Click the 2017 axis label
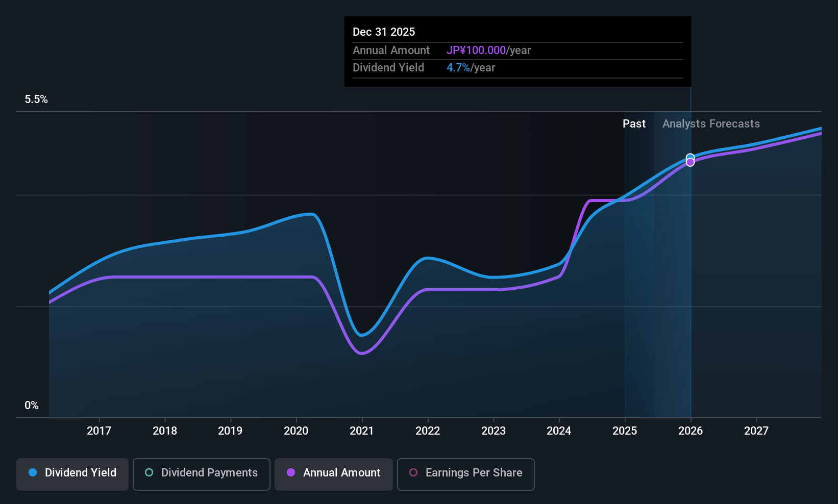The image size is (838, 504). click(99, 431)
